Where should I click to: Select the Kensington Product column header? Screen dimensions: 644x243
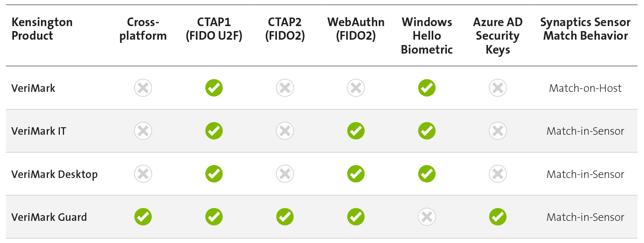pos(42,29)
